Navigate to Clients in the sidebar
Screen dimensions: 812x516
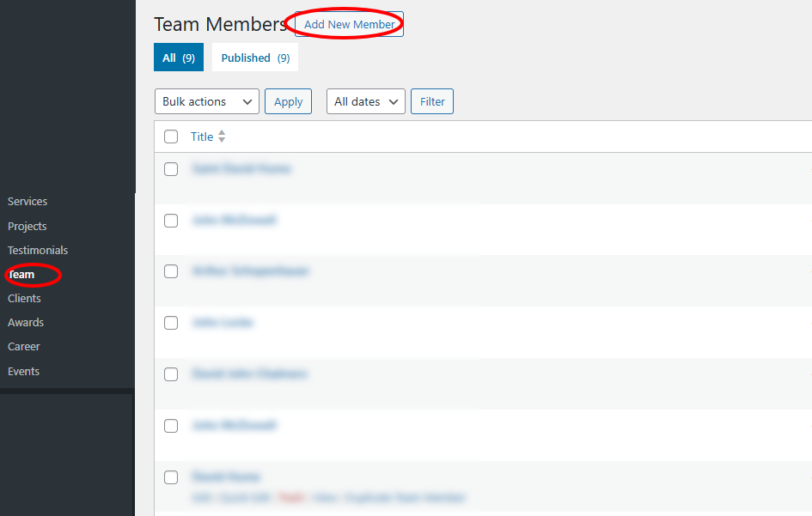coord(24,298)
